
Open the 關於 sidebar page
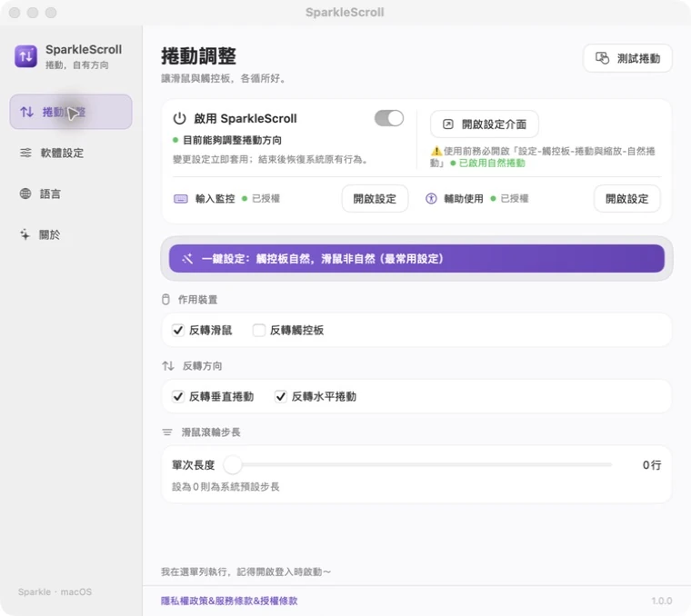71,234
